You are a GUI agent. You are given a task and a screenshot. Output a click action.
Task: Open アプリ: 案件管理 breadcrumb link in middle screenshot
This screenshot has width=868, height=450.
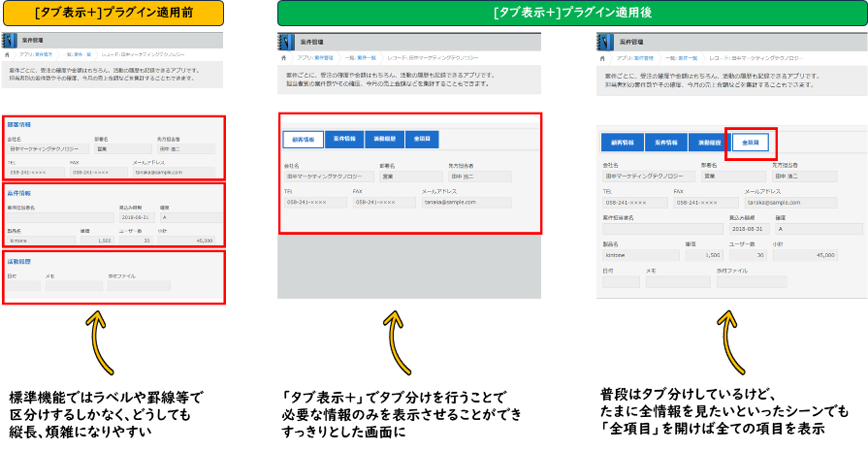315,57
